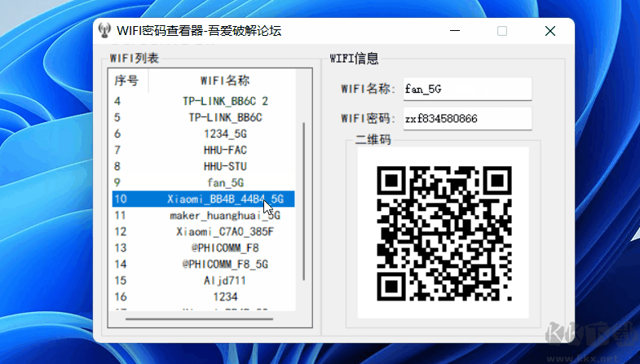The image size is (640, 364).
Task: Minimize the WIFI密码查看器 window
Action: pyautogui.click(x=455, y=31)
